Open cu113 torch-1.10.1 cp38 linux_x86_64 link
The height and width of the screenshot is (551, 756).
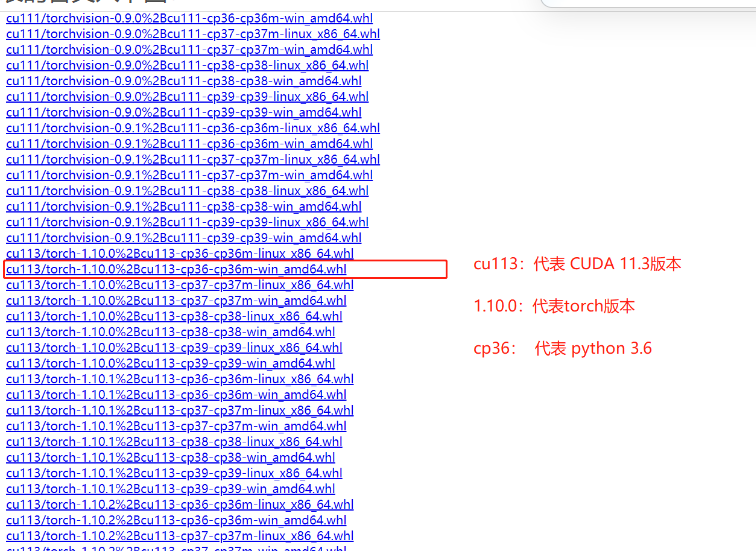tap(174, 442)
